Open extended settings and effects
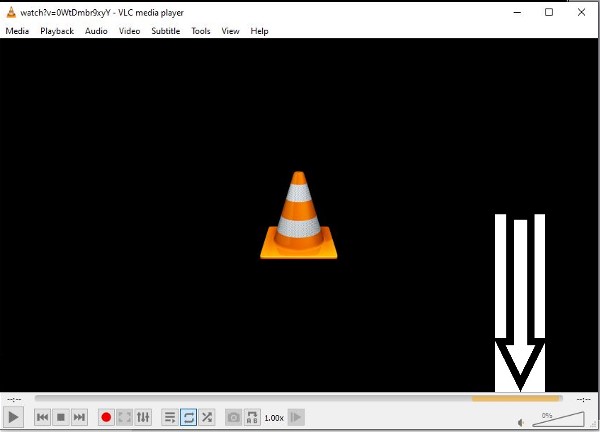Screen dimensions: 600x432 143,417
